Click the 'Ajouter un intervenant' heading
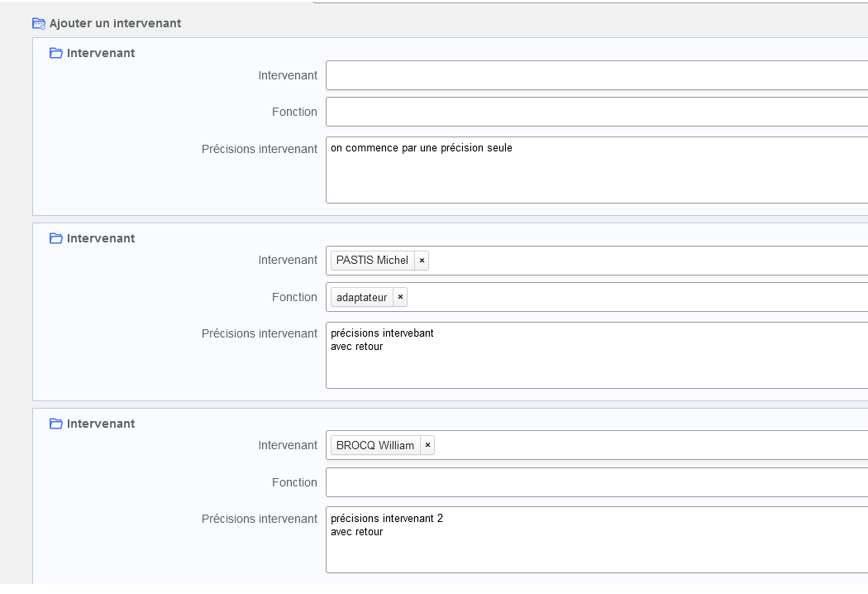Screen dimensions: 868x594 pos(115,23)
